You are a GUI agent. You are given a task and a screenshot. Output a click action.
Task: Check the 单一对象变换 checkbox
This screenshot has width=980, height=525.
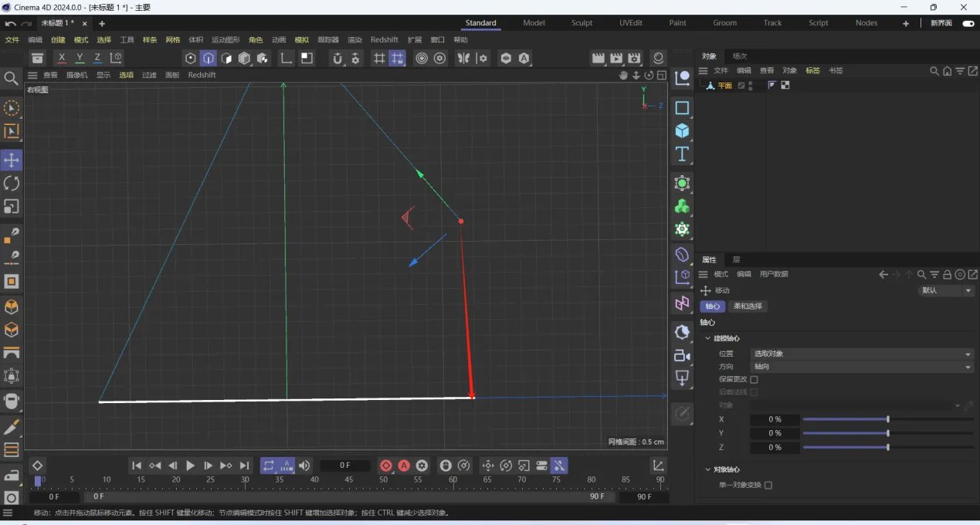[x=768, y=485]
